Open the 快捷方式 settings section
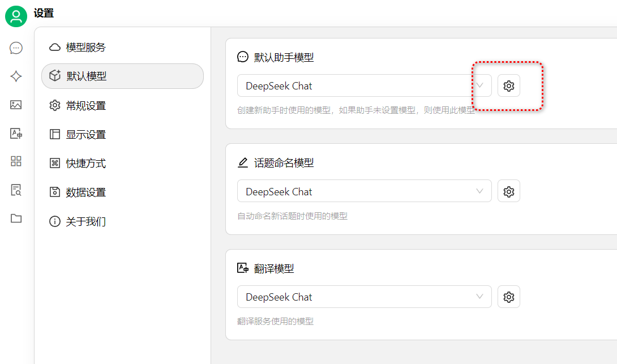The width and height of the screenshot is (617, 364). (85, 164)
